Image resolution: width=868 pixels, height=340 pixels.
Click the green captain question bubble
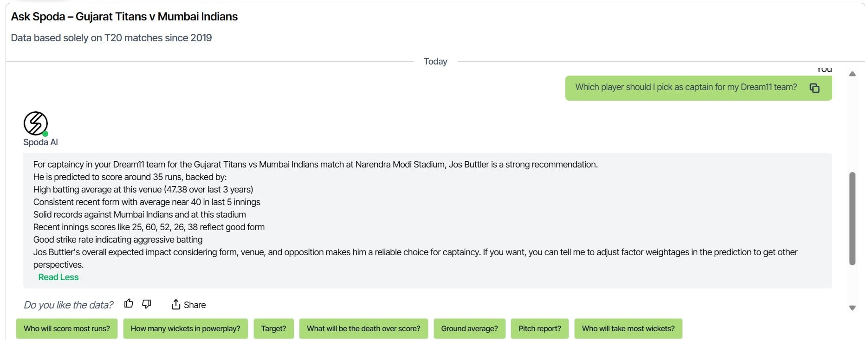coord(686,88)
